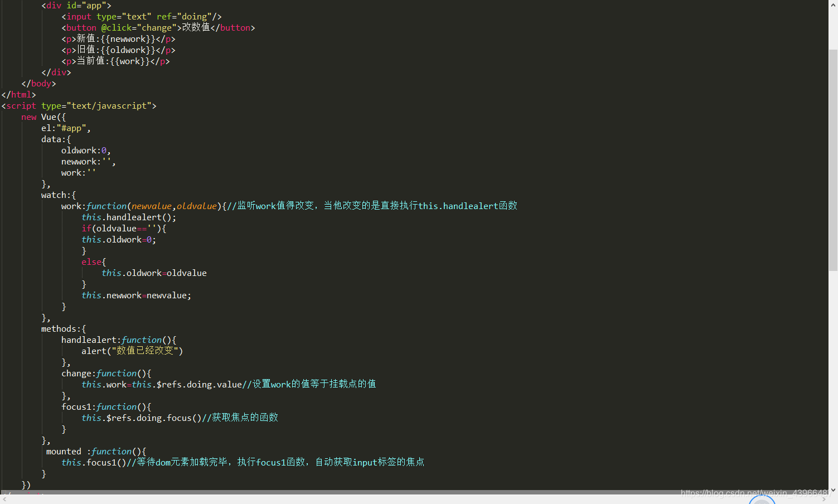Click the comment starting with 等待dom元素加载完毕

point(275,462)
